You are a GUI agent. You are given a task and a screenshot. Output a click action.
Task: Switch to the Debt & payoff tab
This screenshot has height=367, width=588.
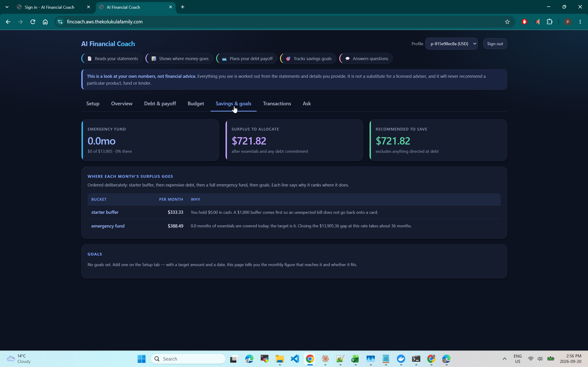click(x=160, y=104)
